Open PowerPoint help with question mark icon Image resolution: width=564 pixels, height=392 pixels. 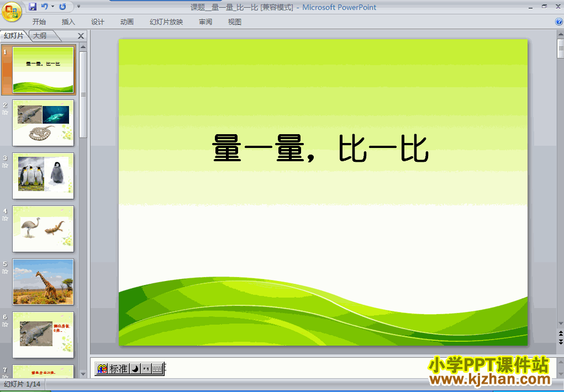click(559, 22)
